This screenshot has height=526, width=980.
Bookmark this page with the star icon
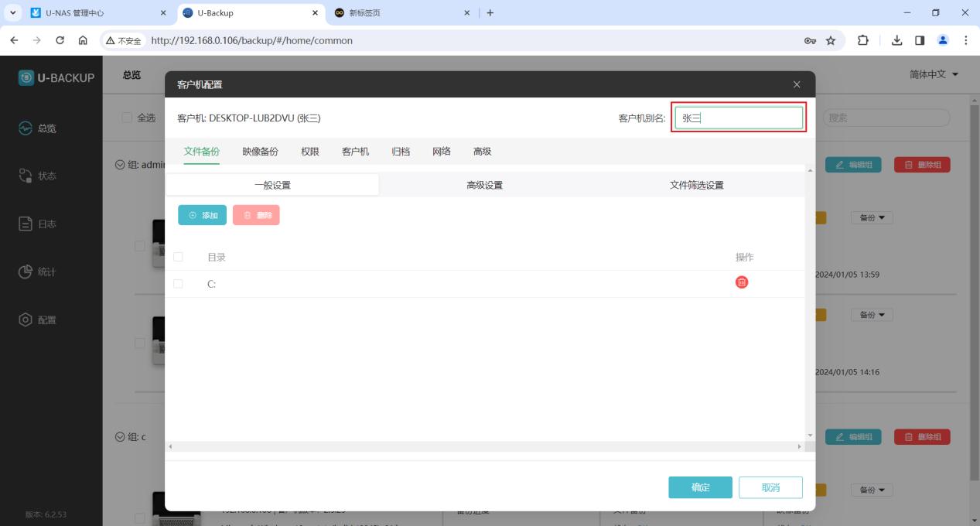tap(831, 41)
